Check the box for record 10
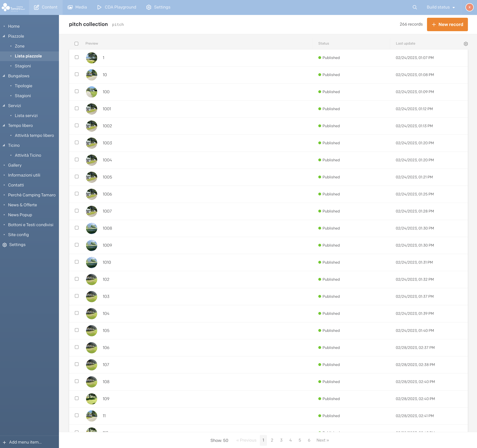This screenshot has width=477, height=448. click(77, 74)
